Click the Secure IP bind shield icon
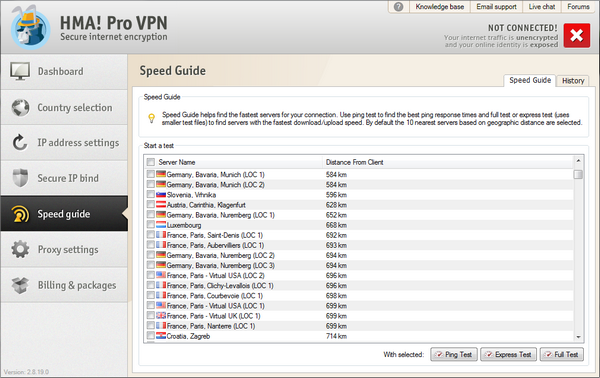This screenshot has width=600, height=378. 20,178
